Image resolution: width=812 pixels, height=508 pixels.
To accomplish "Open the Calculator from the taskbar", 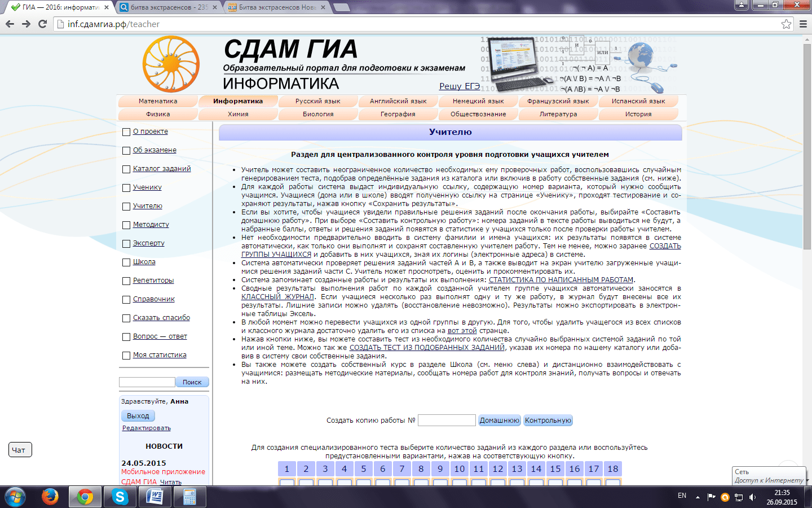I will [x=190, y=497].
